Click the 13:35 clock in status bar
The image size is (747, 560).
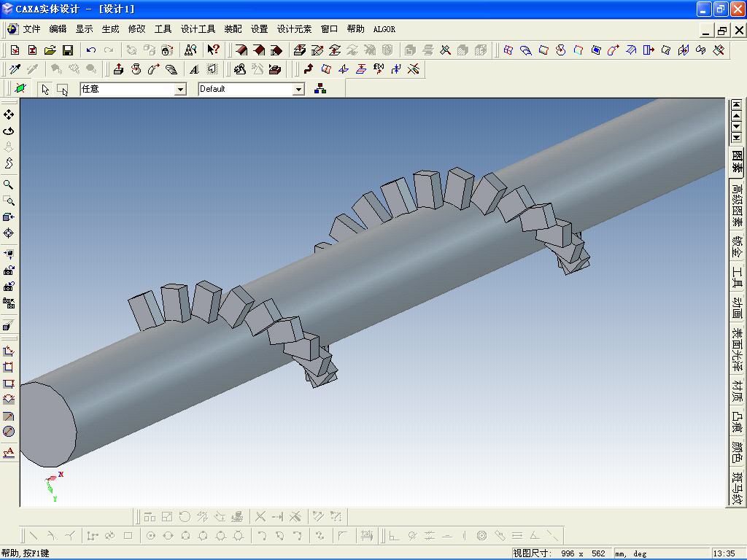[x=724, y=553]
